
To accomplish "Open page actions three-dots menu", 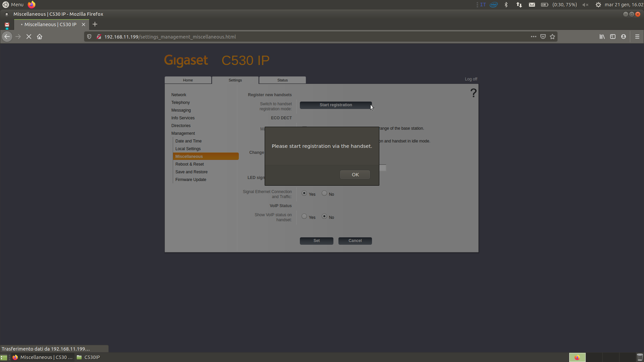I will point(533,37).
